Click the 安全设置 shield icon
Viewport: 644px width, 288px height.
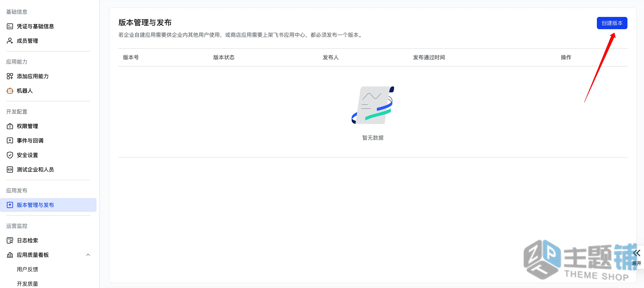pyautogui.click(x=10, y=155)
